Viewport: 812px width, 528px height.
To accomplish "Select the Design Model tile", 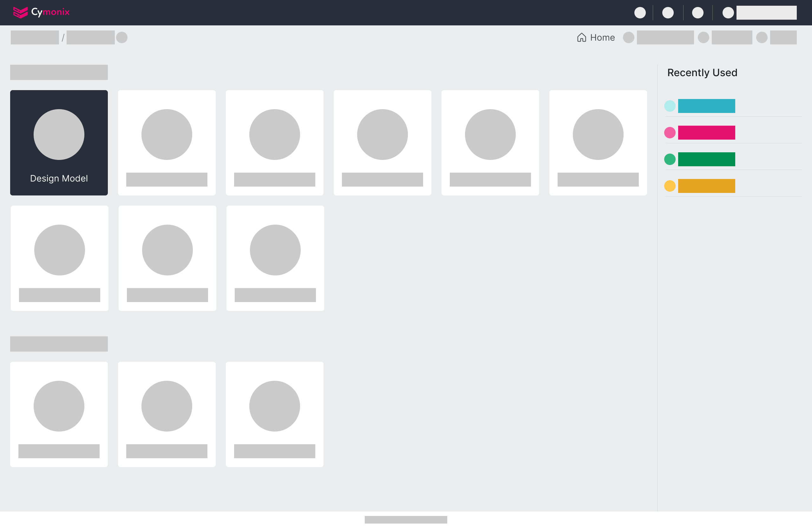I will (59, 143).
